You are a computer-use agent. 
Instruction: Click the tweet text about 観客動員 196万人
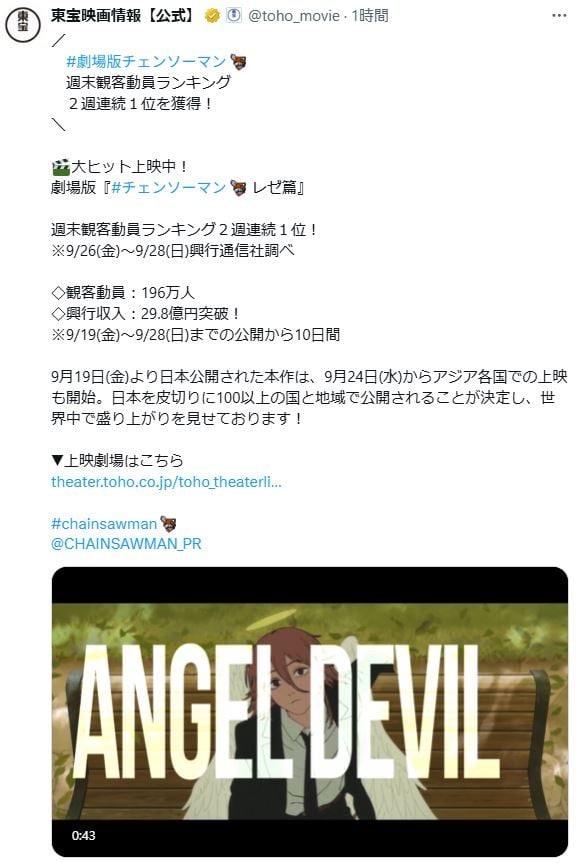(123, 293)
